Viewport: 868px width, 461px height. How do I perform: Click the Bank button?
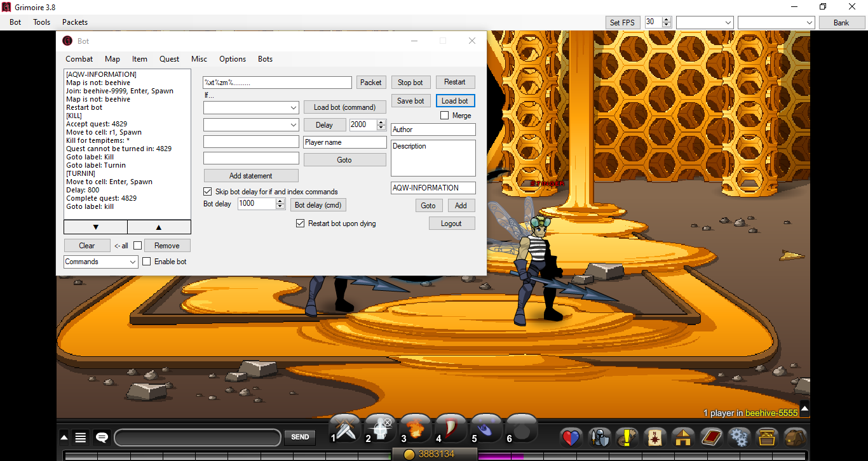point(841,22)
